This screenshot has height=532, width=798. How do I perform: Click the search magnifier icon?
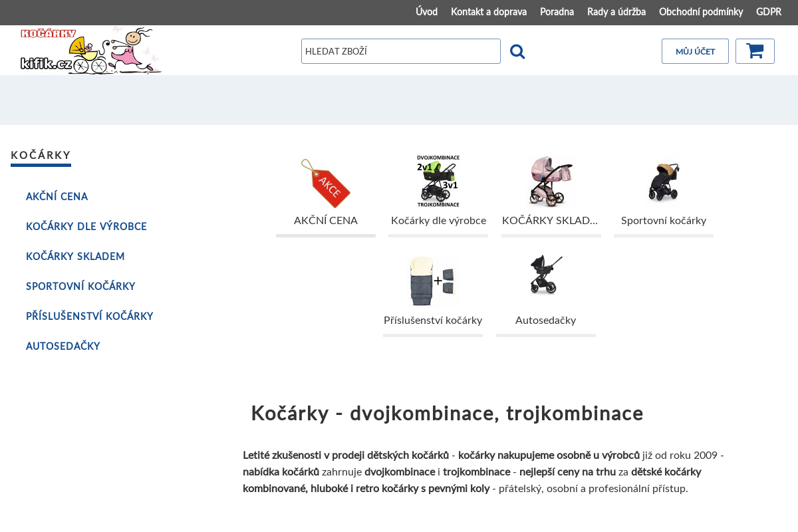(x=517, y=51)
